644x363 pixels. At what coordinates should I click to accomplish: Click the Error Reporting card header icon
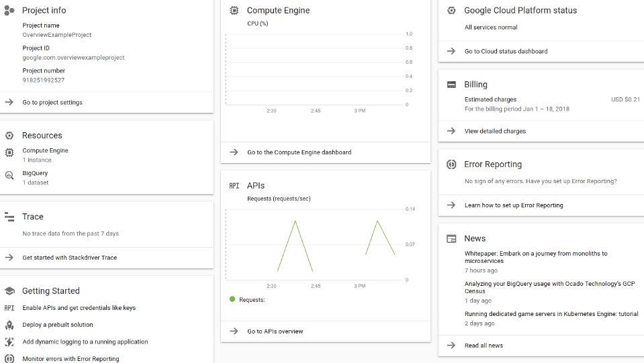(451, 164)
